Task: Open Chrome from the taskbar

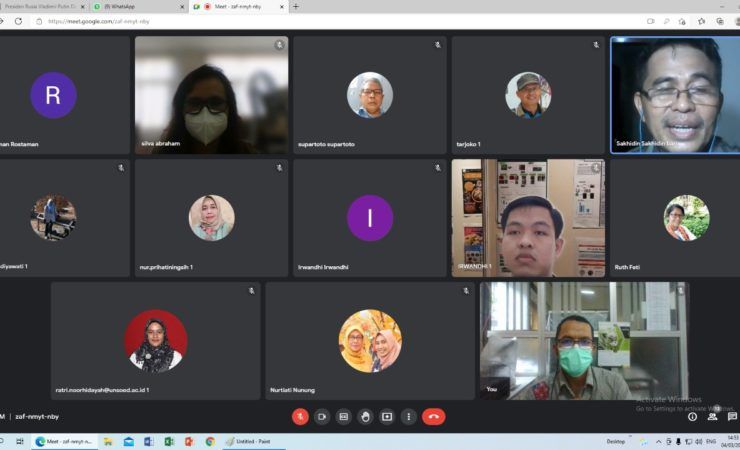Action: (x=210, y=442)
